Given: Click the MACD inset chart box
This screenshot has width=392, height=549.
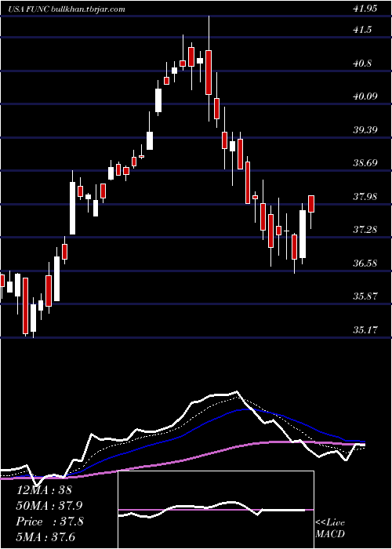Looking at the screenshot, I should tap(216, 510).
